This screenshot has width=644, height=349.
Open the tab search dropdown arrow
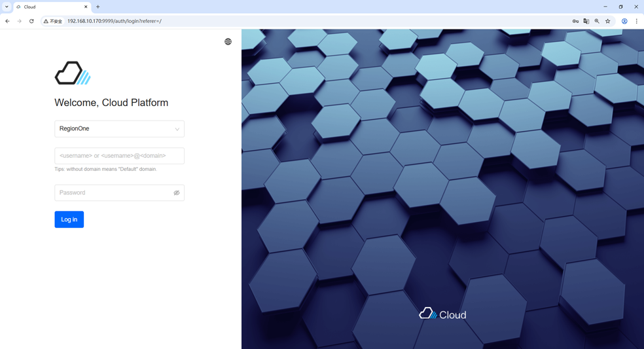[x=7, y=7]
